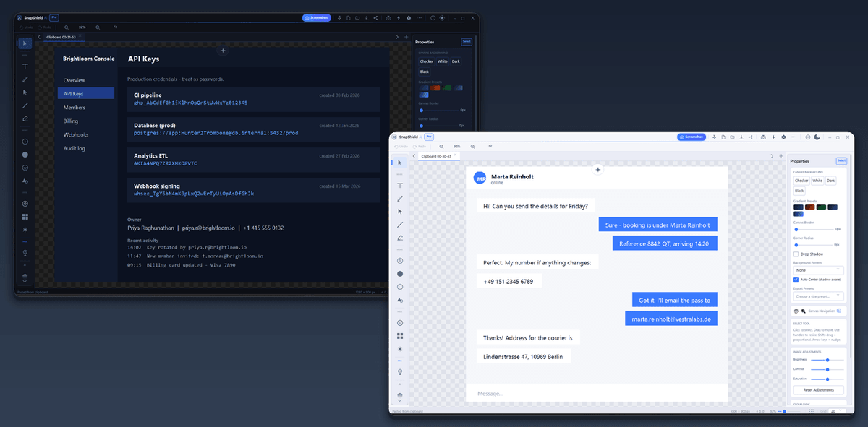Select the filled circle tool in light window
868x427 pixels.
tap(399, 274)
